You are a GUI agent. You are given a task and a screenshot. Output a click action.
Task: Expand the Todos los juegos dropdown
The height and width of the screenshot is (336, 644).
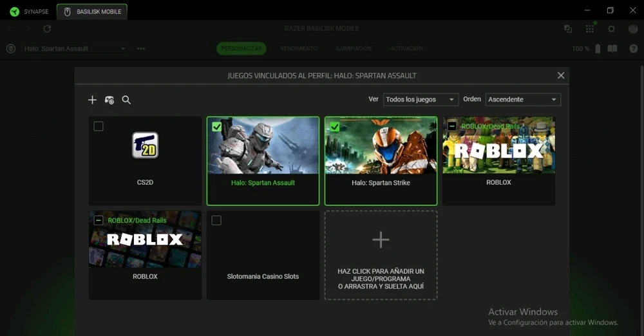pos(421,100)
